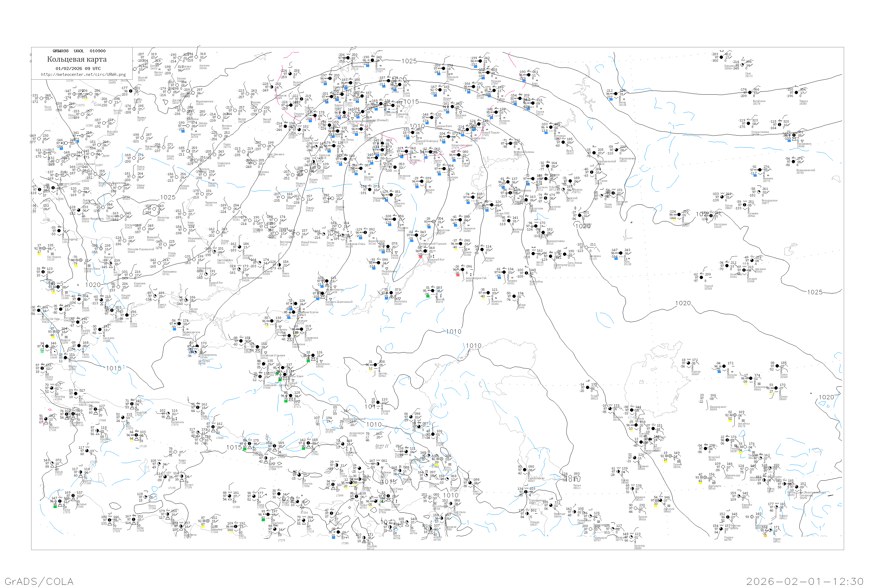Click the filled station circle at Эльтон
The image size is (882, 588).
[433, 291]
